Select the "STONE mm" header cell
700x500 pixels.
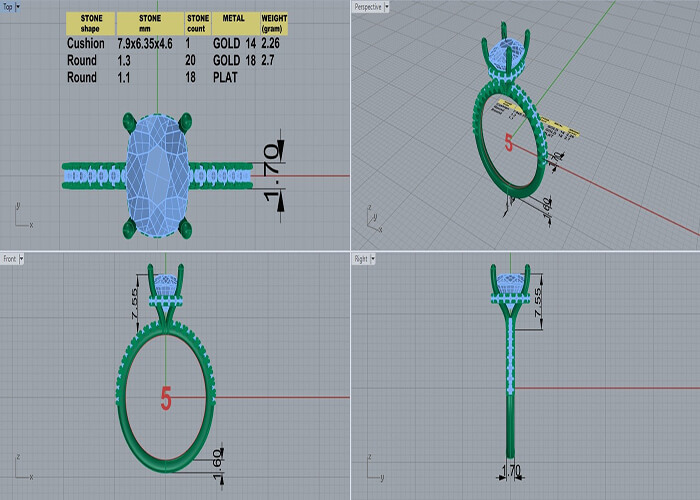pyautogui.click(x=150, y=23)
